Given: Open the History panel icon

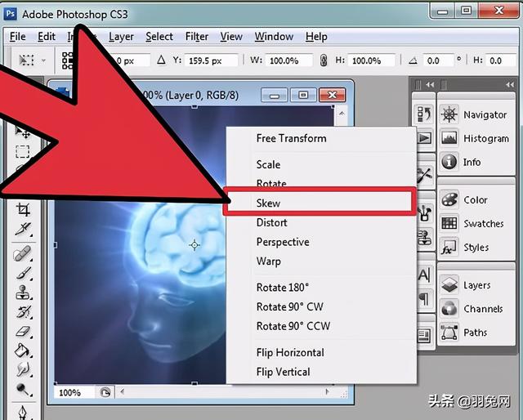Looking at the screenshot, I should click(x=424, y=114).
